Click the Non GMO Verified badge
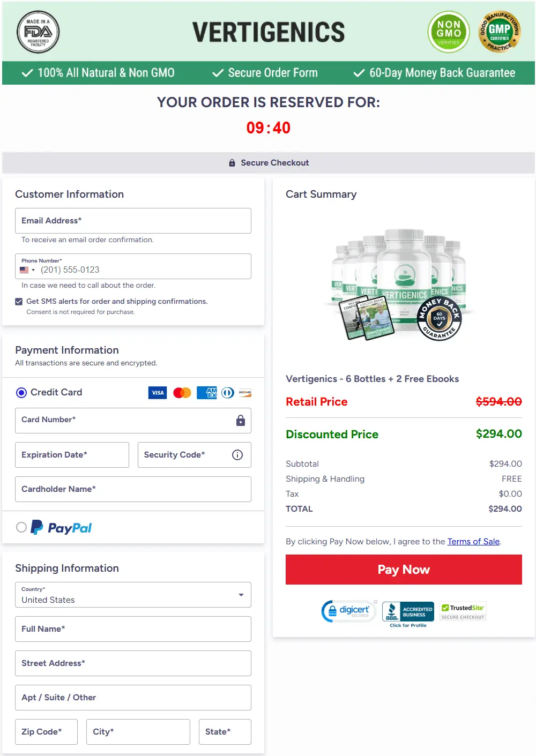Screen dimensions: 536x756 (x=449, y=32)
